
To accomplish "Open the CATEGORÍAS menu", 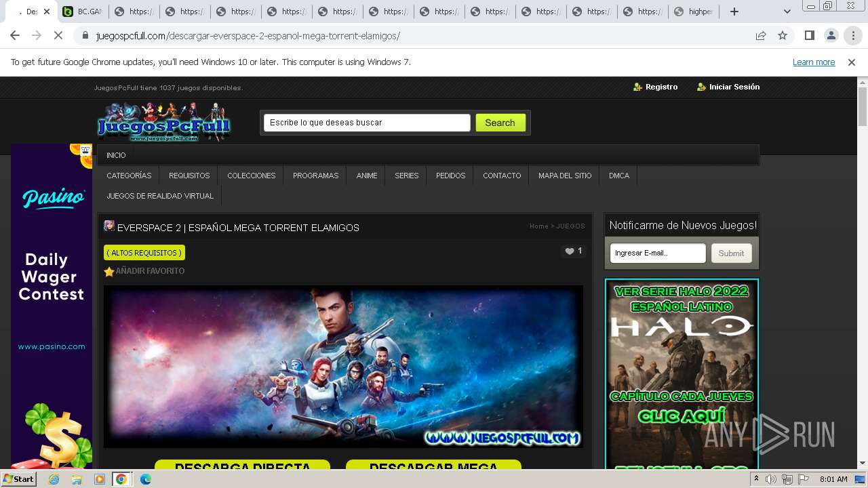I will click(x=129, y=176).
